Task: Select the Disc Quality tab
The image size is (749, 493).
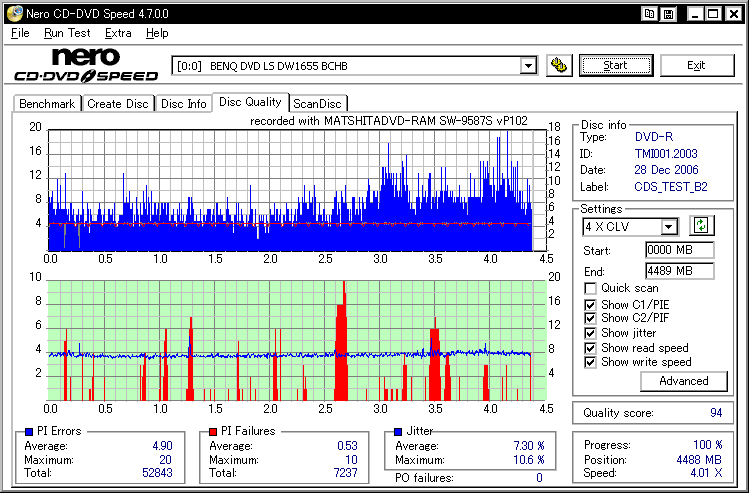Action: click(250, 102)
